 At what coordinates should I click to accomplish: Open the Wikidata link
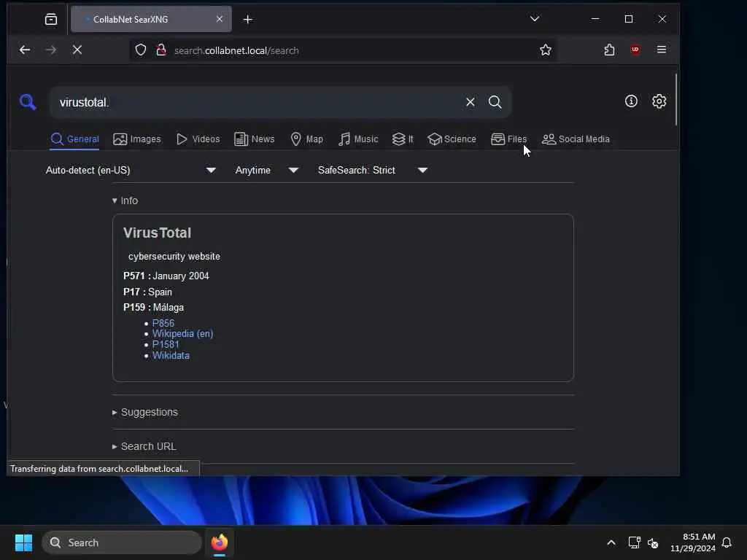point(171,355)
